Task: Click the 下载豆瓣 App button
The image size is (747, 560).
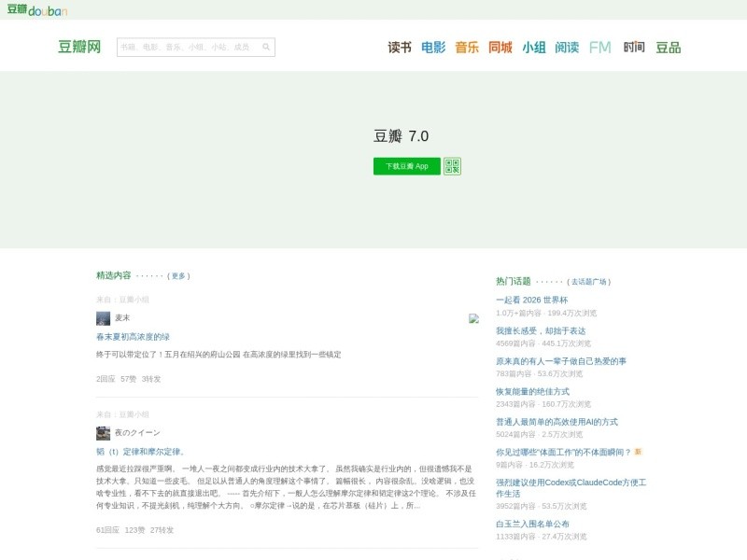Action: click(x=407, y=166)
